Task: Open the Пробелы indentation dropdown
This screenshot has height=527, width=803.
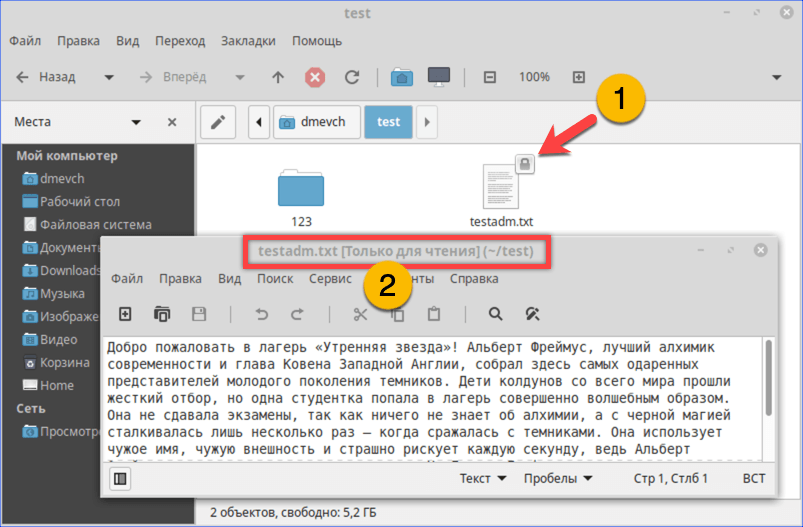Action: (558, 479)
